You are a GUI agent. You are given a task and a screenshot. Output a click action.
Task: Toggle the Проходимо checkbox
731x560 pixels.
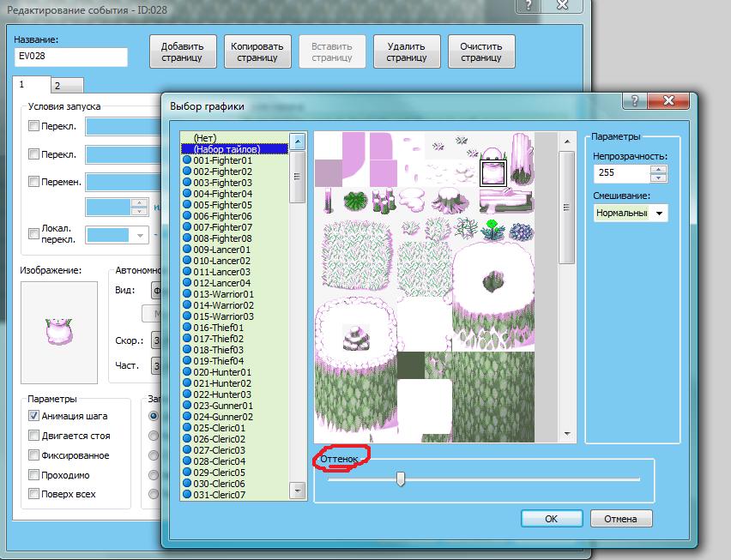click(34, 475)
